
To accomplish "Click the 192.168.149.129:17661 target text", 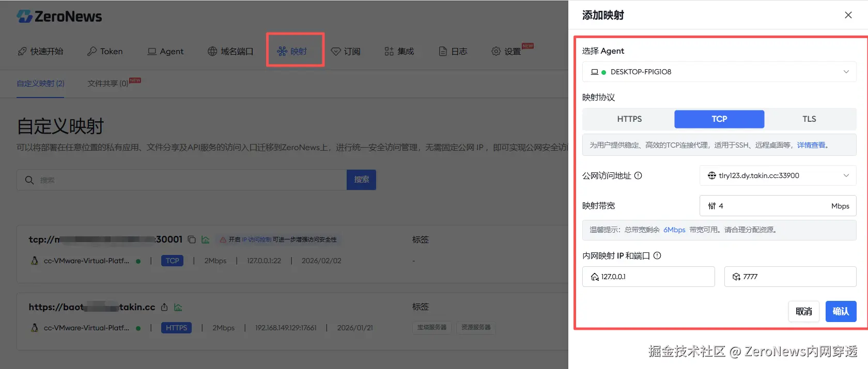I will (x=286, y=328).
